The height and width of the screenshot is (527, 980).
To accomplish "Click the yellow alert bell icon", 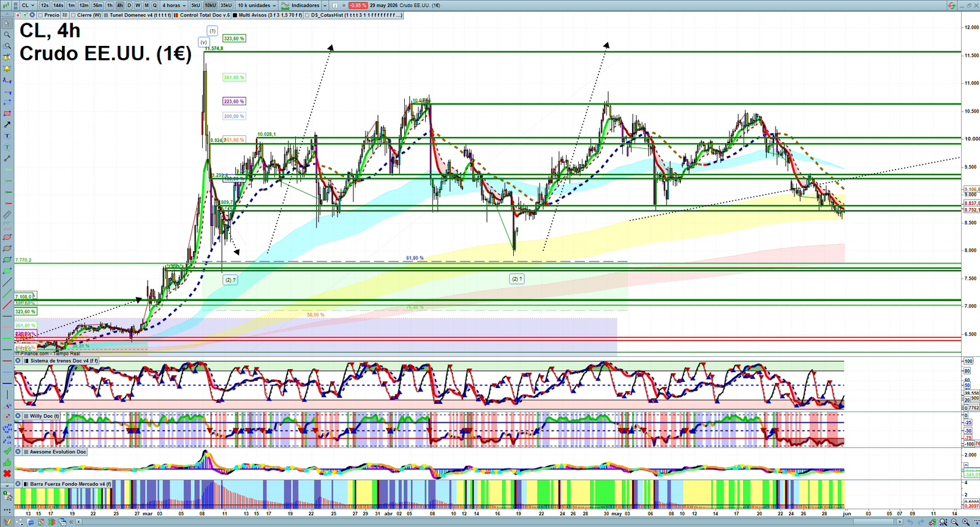I will pos(7,69).
